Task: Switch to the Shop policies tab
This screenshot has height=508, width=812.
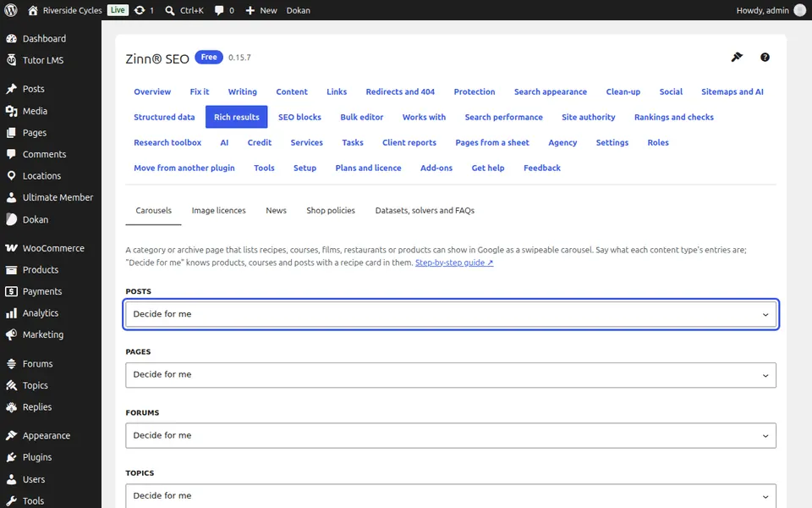Action: [x=331, y=211]
